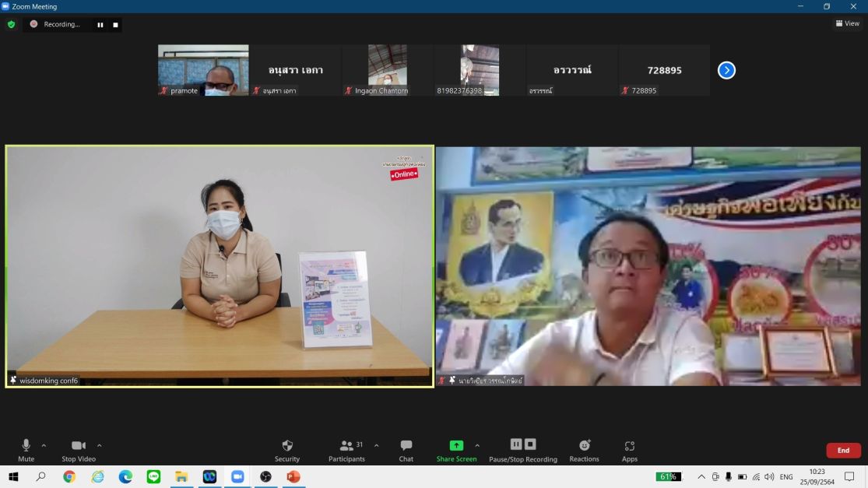Switch to Zoom taskbar icon
868x488 pixels.
tap(237, 476)
